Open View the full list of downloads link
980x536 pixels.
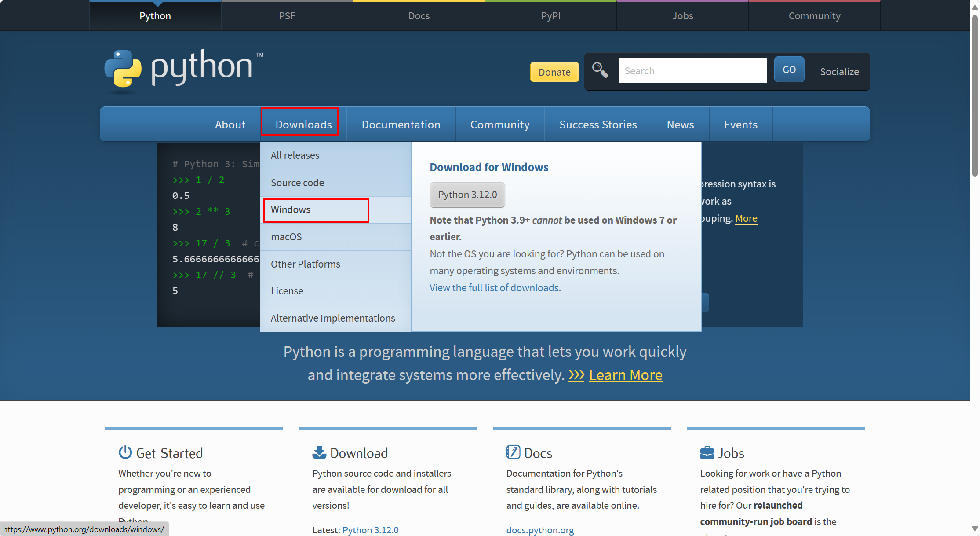tap(495, 288)
